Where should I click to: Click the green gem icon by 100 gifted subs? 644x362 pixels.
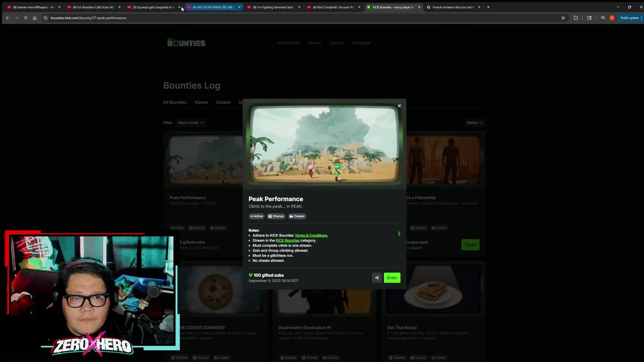(251, 276)
